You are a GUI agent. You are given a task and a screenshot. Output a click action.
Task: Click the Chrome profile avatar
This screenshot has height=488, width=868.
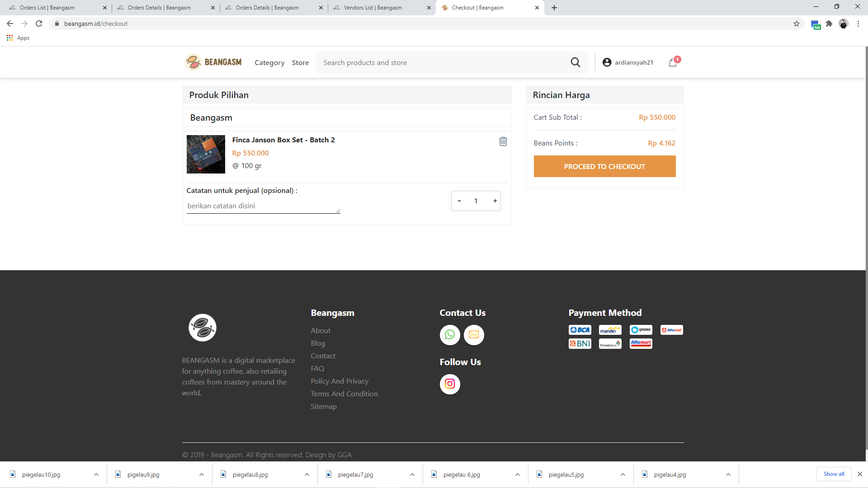click(844, 23)
